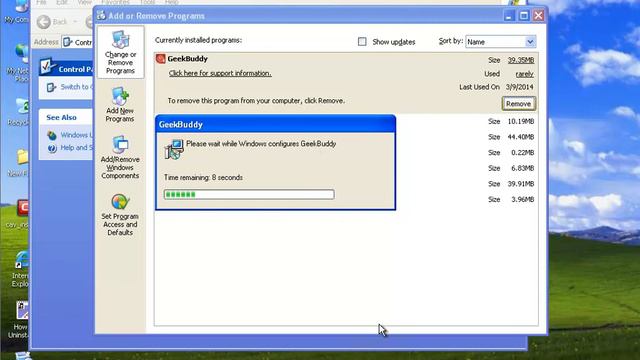Screen dimensions: 640x360
Task: Click the Address field in Control Panel window
Action: pyautogui.click(x=78, y=42)
